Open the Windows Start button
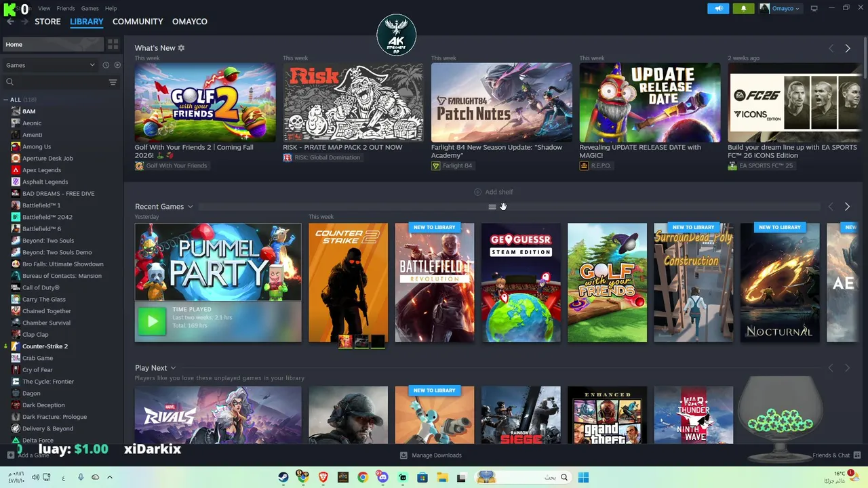 [x=583, y=477]
